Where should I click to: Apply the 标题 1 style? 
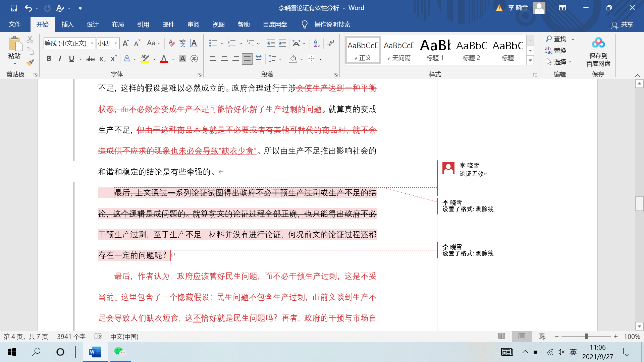435,50
